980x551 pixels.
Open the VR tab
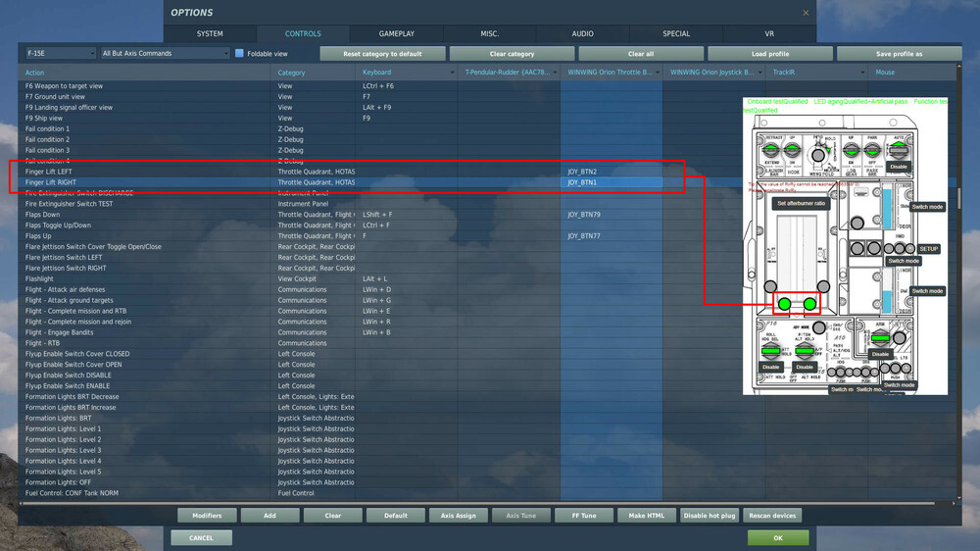[x=769, y=33]
